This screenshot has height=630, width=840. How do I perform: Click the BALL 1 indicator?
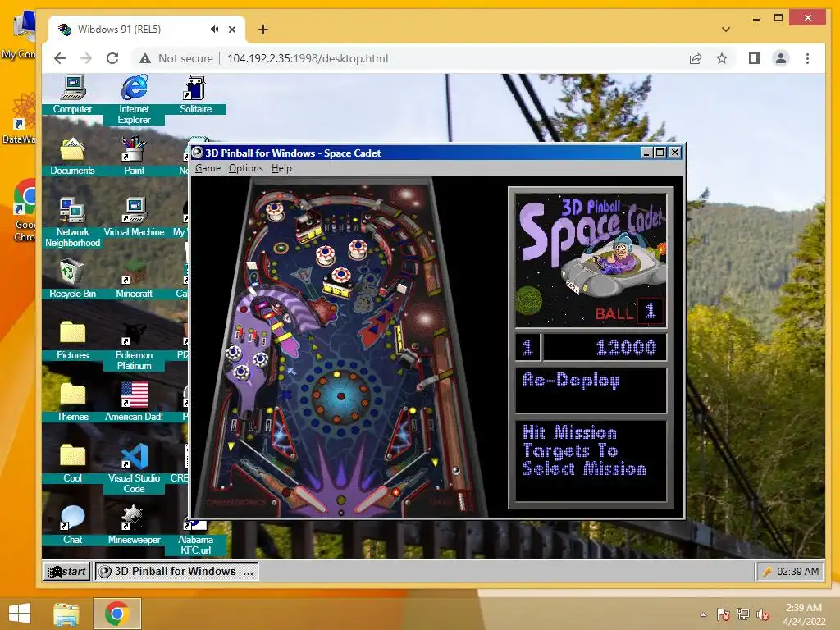(x=628, y=313)
